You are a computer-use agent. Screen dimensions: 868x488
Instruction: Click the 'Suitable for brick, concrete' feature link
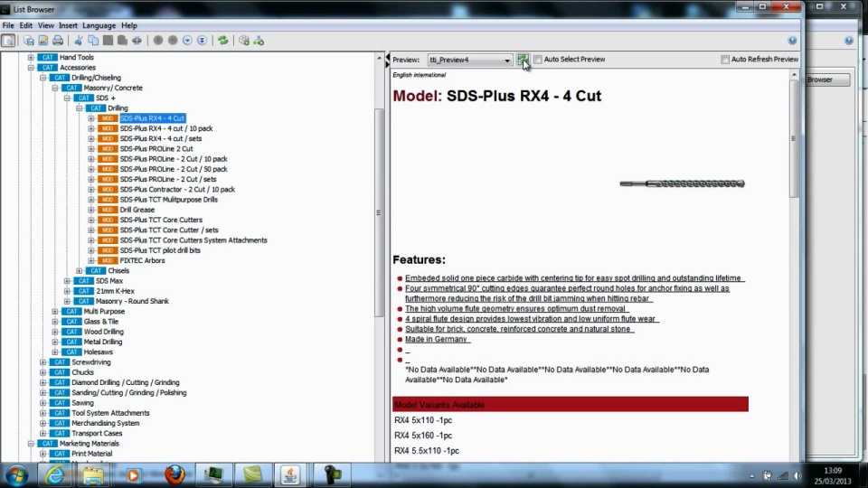click(x=518, y=329)
